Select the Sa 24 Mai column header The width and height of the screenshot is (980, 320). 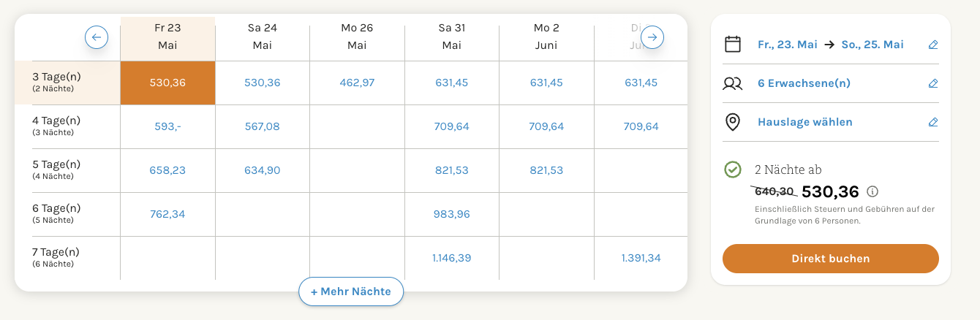[262, 37]
